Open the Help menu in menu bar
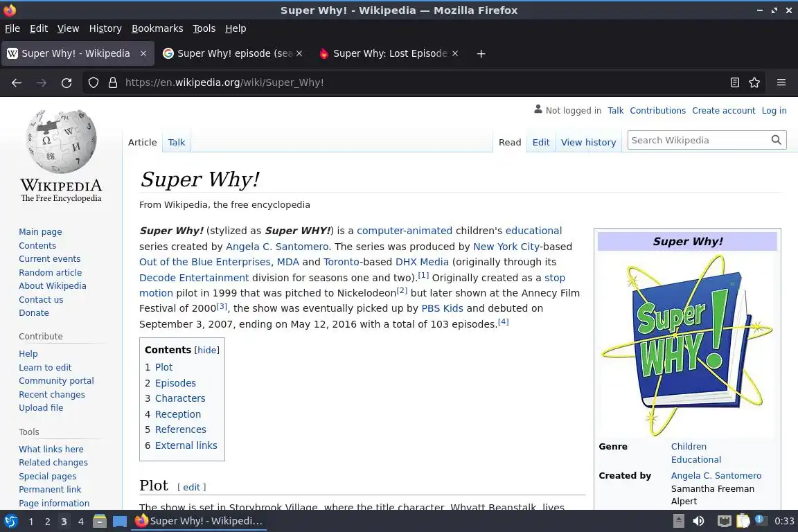 coord(236,28)
